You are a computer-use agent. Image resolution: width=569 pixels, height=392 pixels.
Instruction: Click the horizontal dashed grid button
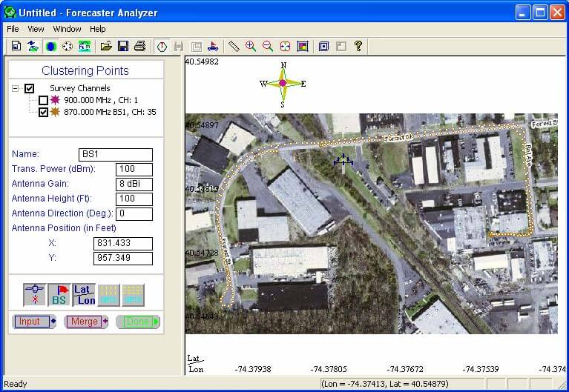pos(134,295)
